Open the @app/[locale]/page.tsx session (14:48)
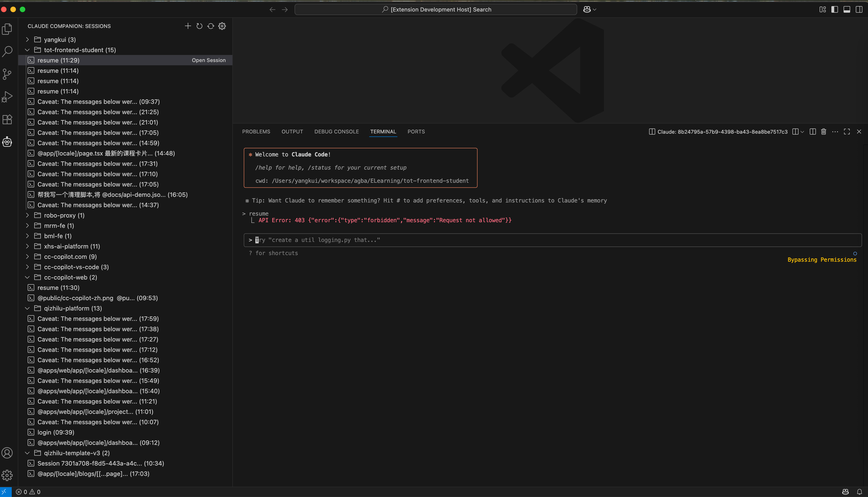The image size is (868, 497). (x=125, y=153)
